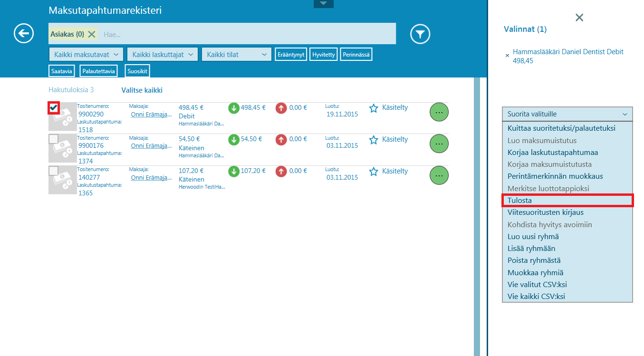Viewport: 644px width, 356px height.
Task: Star the 107,20 € payment as favorite
Action: point(374,171)
